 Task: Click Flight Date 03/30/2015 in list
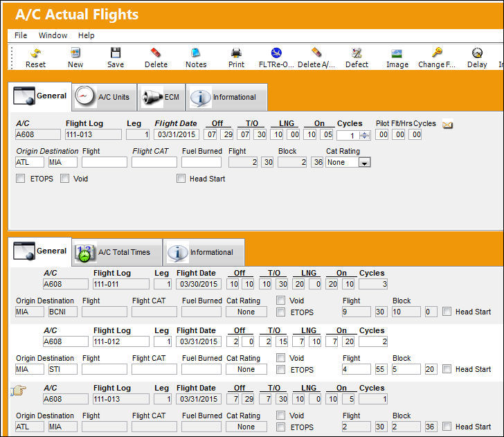click(199, 284)
